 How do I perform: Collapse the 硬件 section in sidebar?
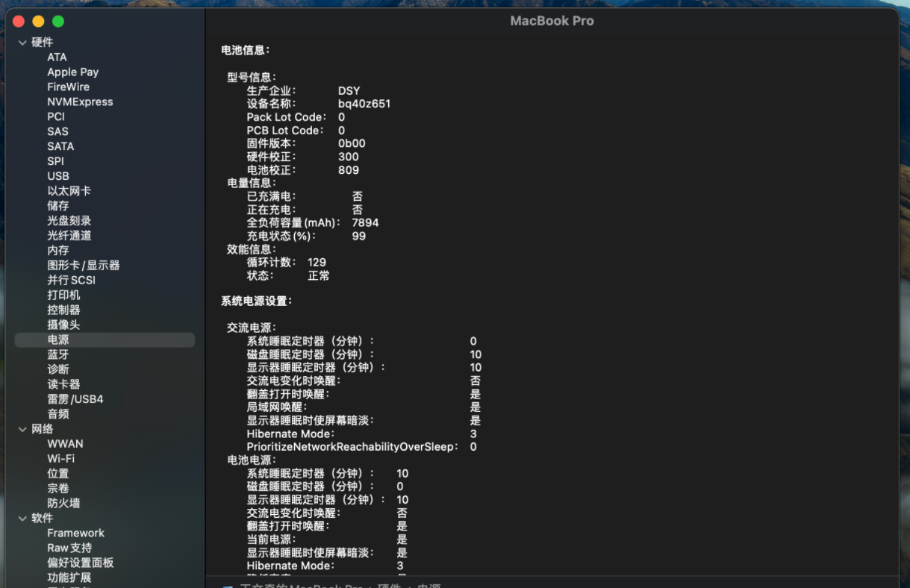(x=22, y=43)
